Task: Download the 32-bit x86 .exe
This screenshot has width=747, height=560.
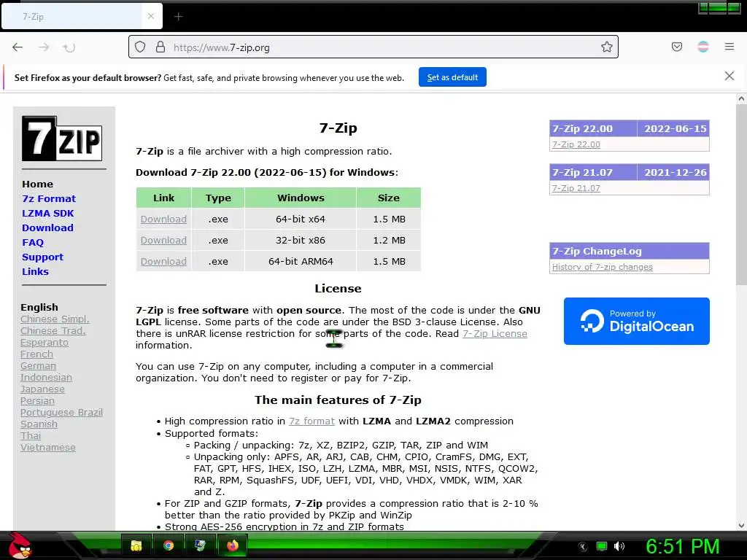Action: [163, 240]
